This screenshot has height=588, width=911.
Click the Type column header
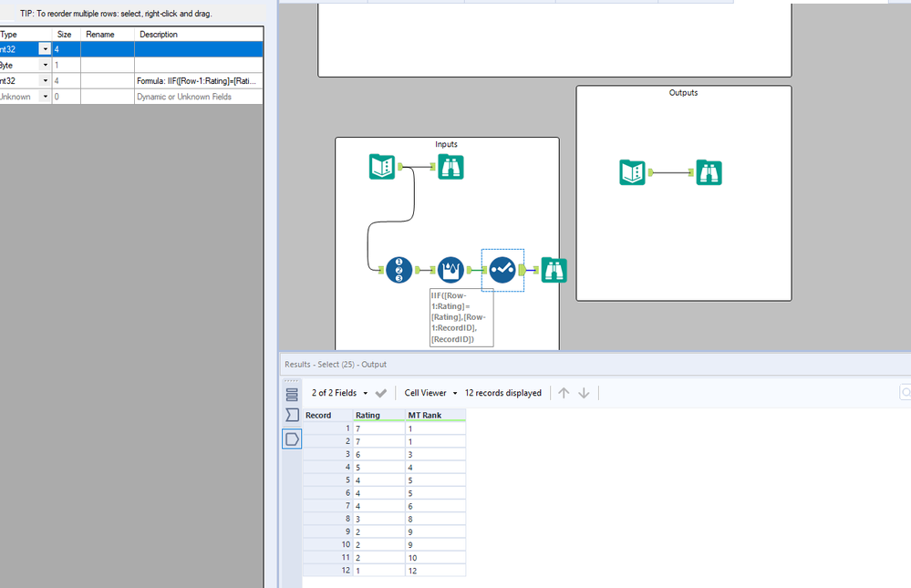[26, 35]
